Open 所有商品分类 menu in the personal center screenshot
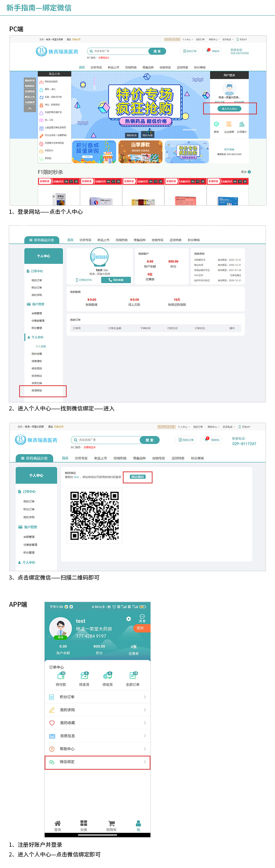This screenshot has height=868, width=275. click(x=42, y=240)
